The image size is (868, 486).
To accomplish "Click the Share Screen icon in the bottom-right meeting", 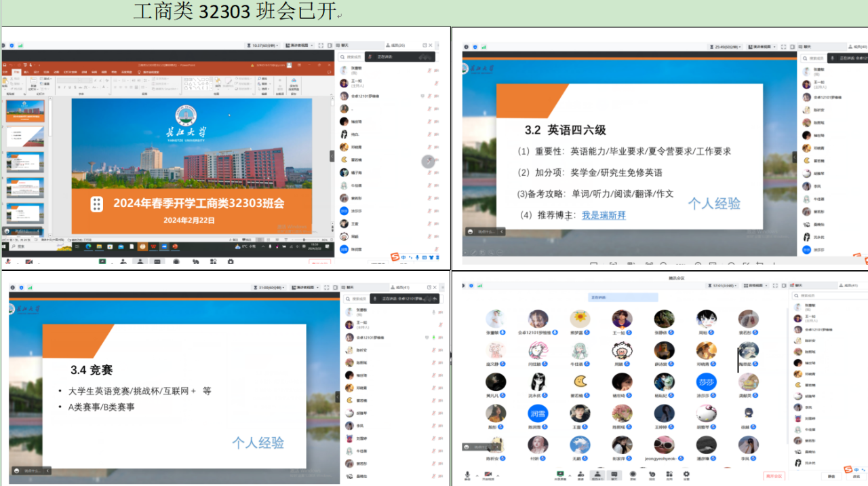I will [560, 475].
